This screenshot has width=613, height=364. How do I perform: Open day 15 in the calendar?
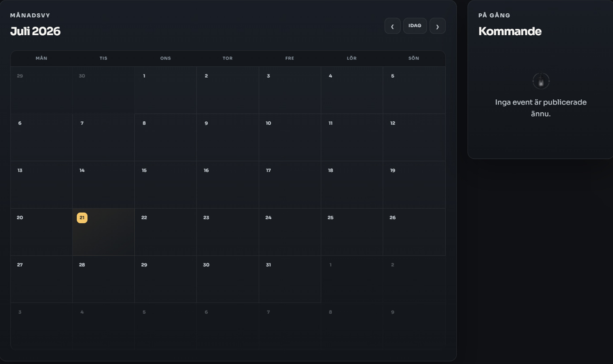166,184
